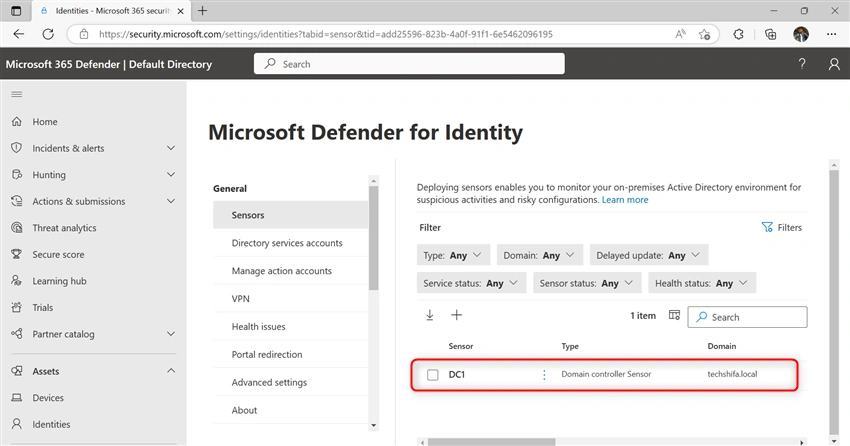
Task: Click the horizontal scrollbar under sensor table
Action: (492, 442)
